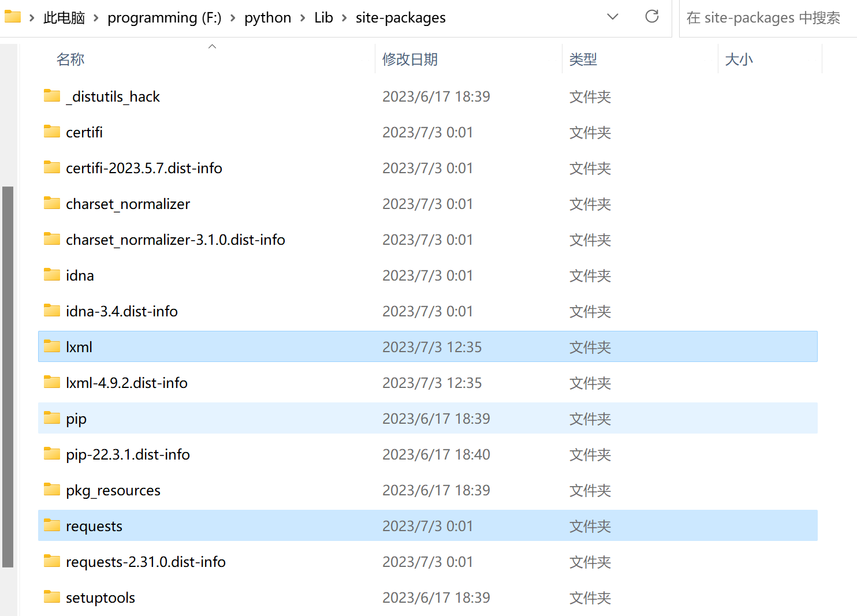
Task: Click 文件夹 type in setuptools row
Action: point(590,598)
